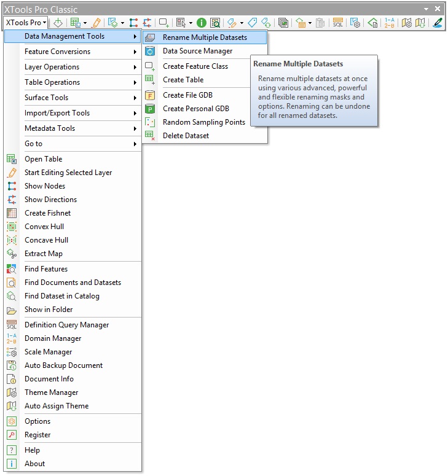Click the Data Source Manager icon
The height and width of the screenshot is (476, 448).
150,51
